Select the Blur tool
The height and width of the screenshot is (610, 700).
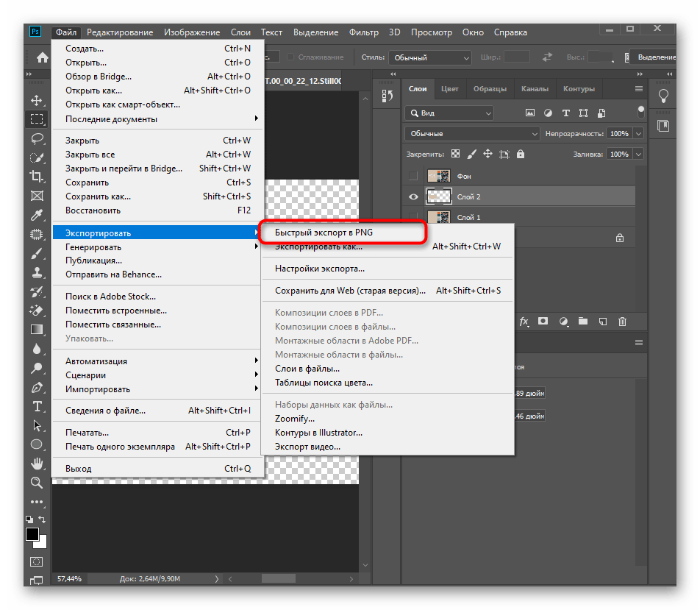pyautogui.click(x=37, y=349)
